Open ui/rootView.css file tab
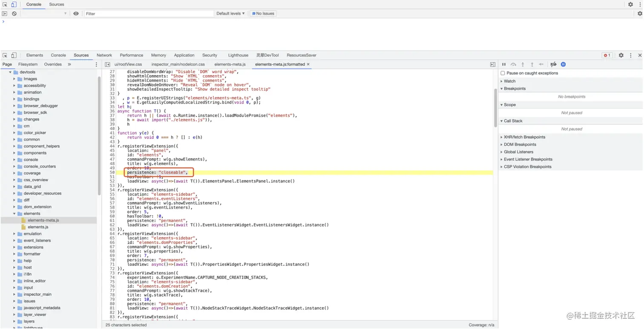The width and height of the screenshot is (644, 329). [128, 64]
